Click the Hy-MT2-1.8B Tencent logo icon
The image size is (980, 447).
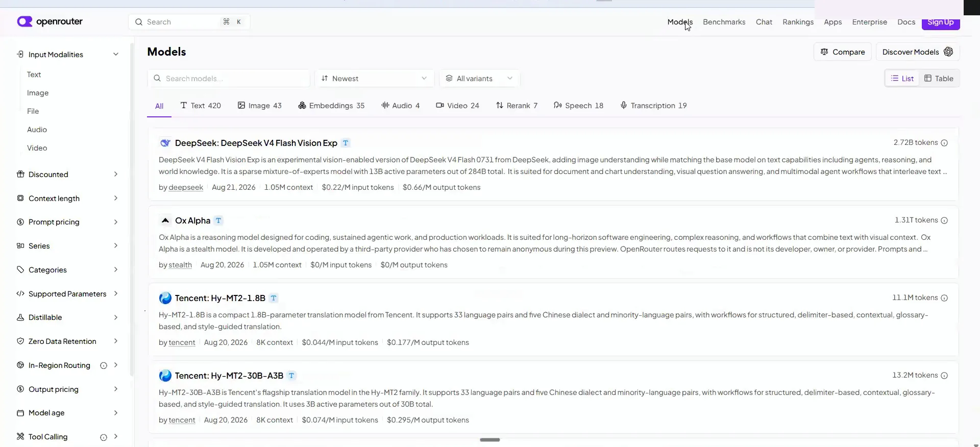[165, 298]
